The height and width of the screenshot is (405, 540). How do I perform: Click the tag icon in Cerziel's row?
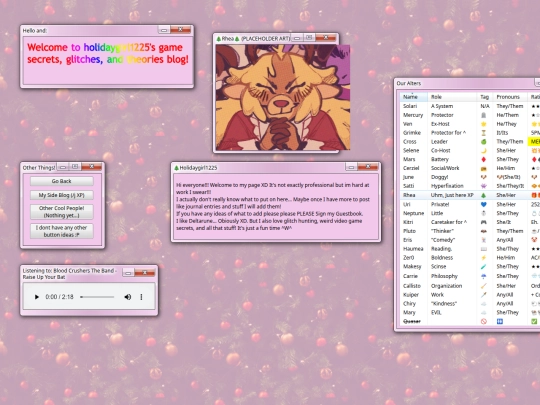tap(484, 168)
